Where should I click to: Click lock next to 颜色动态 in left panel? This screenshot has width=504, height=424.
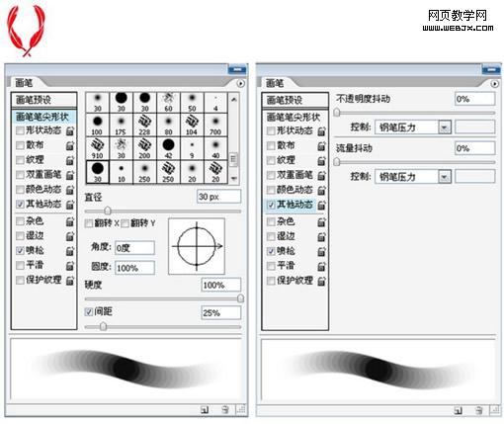tap(70, 190)
